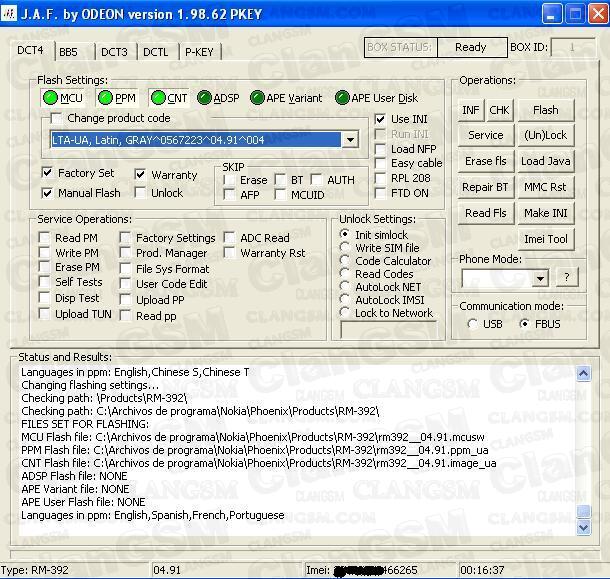Select the DCT4 tab

[x=30, y=50]
